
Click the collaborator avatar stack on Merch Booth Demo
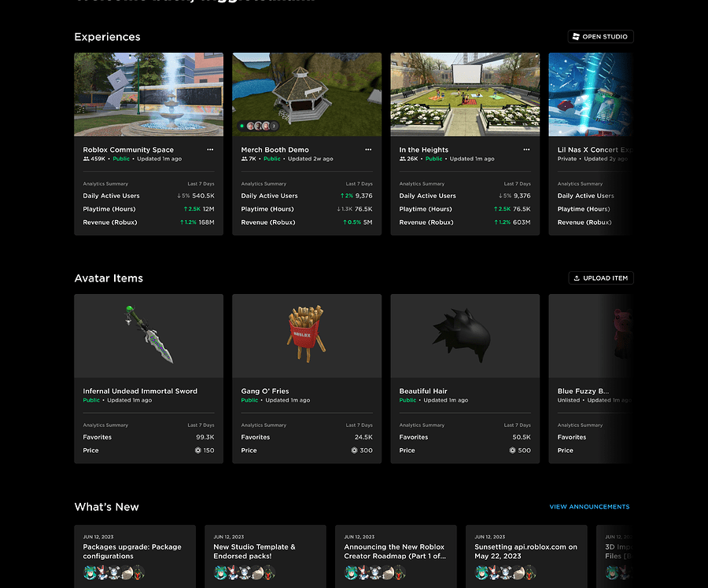[260, 125]
